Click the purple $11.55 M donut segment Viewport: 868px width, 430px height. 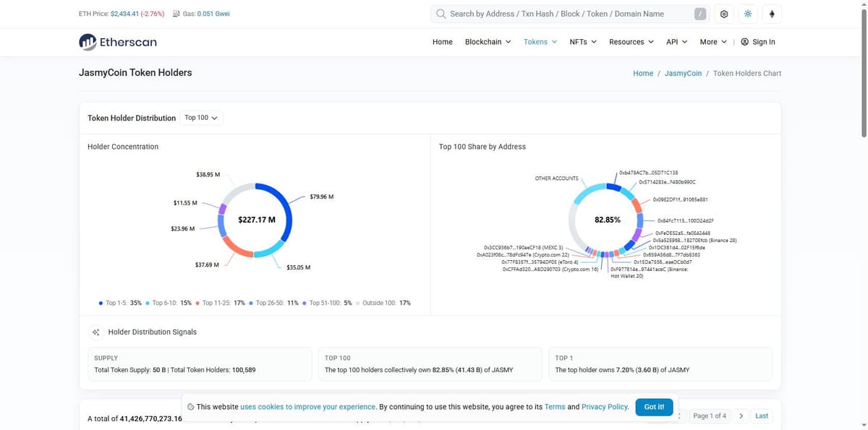point(223,210)
